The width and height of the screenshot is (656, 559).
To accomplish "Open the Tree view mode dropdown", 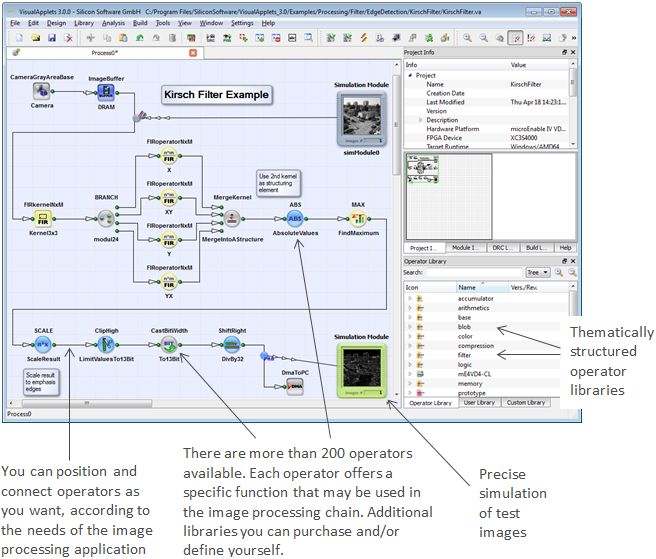I will click(538, 272).
